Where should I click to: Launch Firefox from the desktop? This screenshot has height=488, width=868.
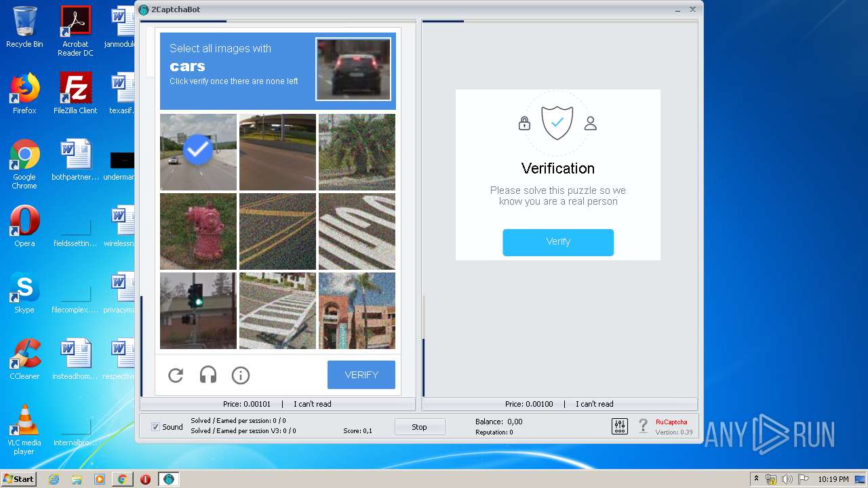(24, 94)
